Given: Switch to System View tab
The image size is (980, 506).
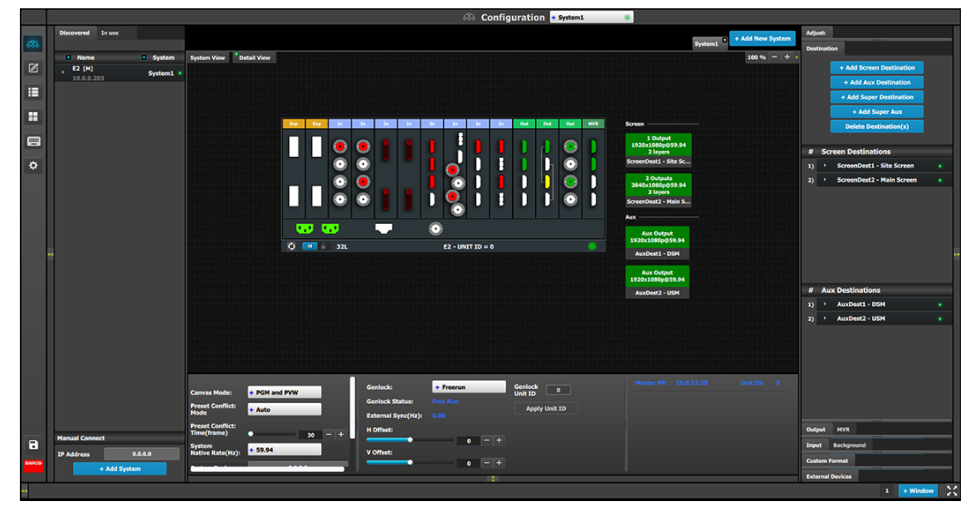Looking at the screenshot, I should [x=207, y=57].
